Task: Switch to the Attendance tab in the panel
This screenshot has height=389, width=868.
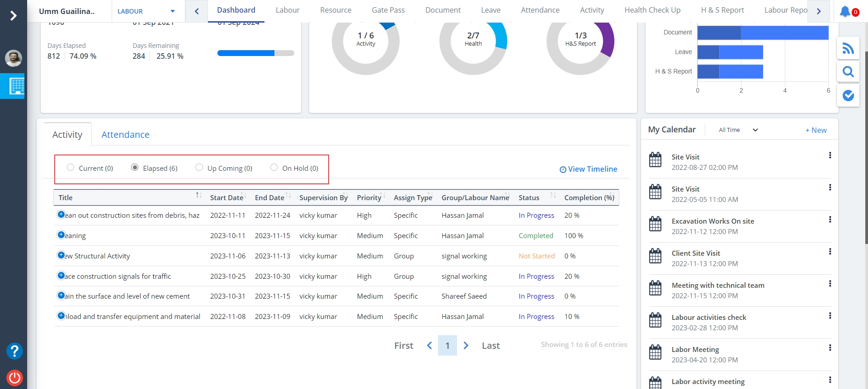Action: point(125,135)
